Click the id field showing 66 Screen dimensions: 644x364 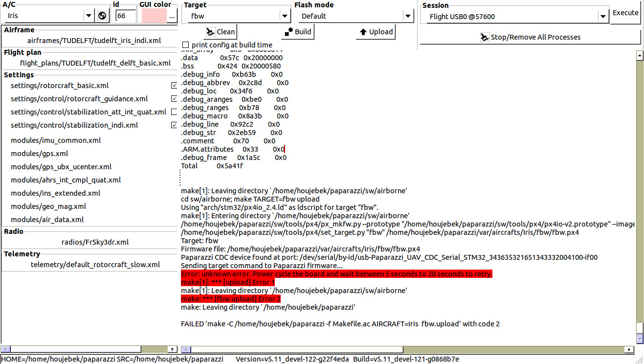(125, 16)
